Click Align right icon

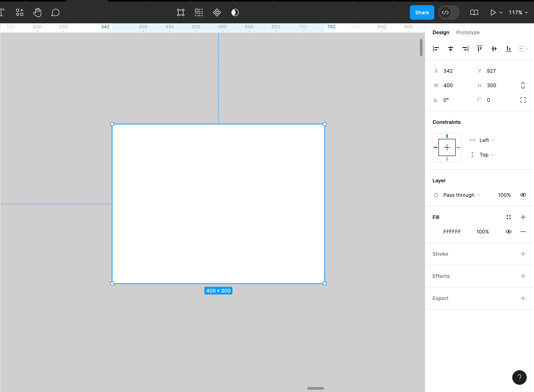coord(465,49)
